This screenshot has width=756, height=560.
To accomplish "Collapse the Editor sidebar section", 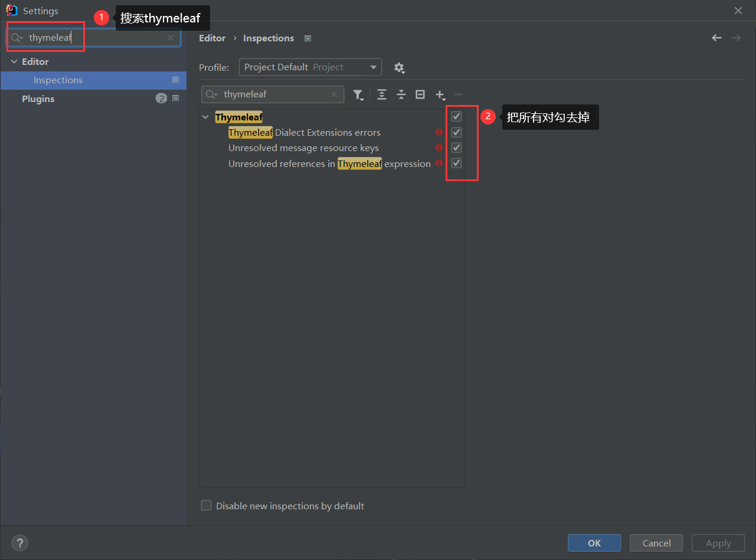I will point(14,61).
